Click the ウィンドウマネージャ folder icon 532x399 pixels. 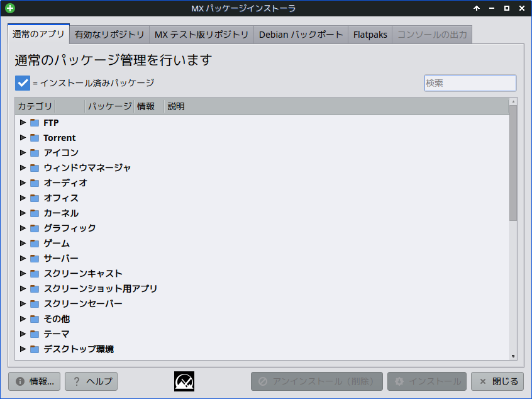click(x=35, y=168)
